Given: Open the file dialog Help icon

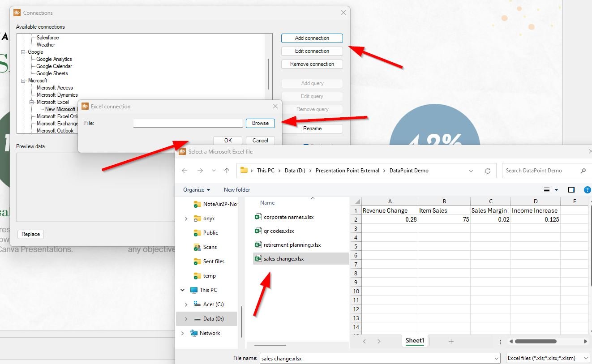Looking at the screenshot, I should pos(587,190).
